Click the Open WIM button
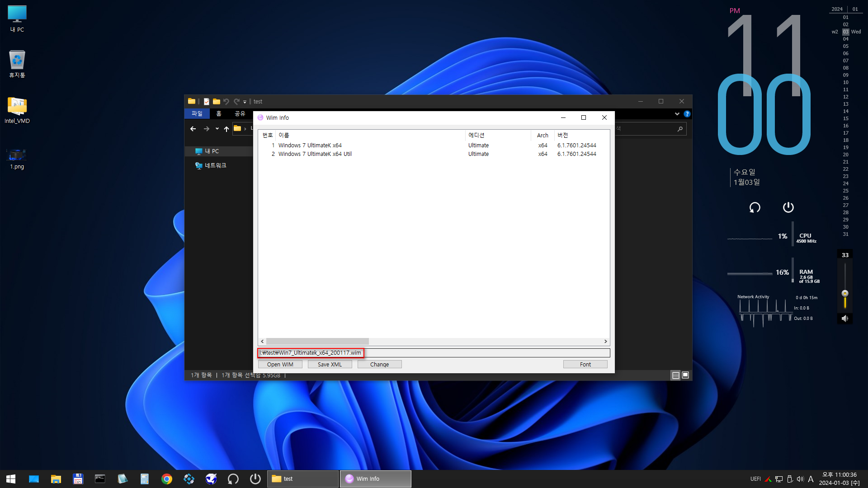 (x=280, y=364)
